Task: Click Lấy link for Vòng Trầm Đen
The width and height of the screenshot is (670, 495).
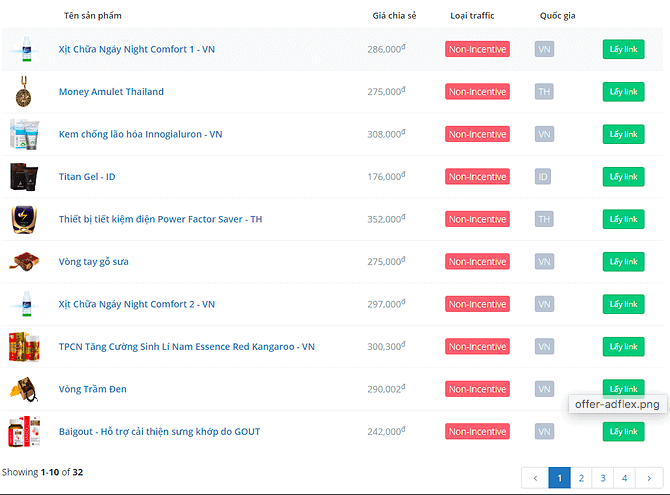Action: pyautogui.click(x=623, y=388)
